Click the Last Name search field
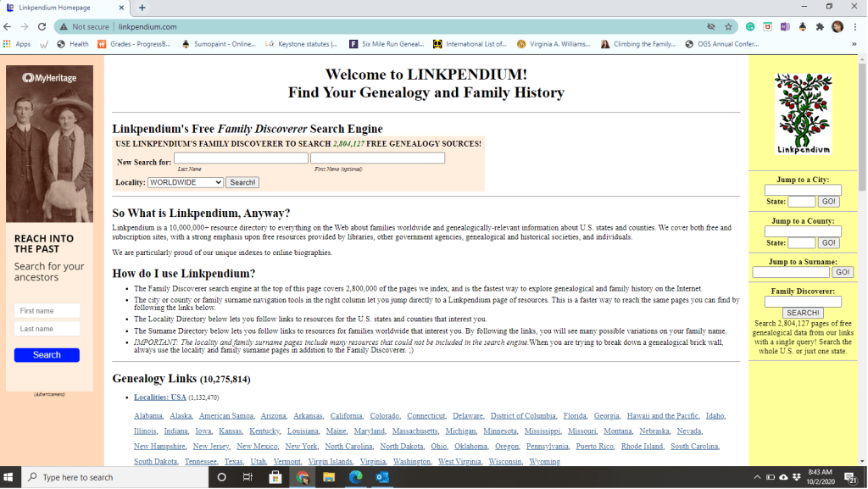Image resolution: width=868 pixels, height=489 pixels. [x=241, y=158]
